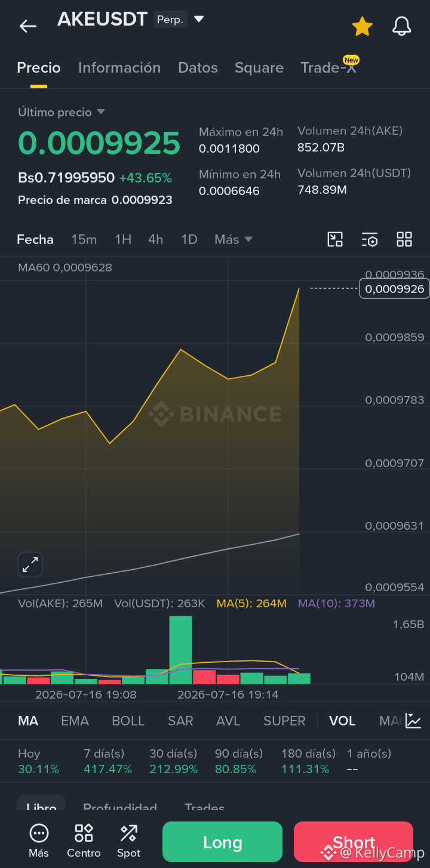This screenshot has height=868, width=430.
Task: Click the 90 día(s) 80.85% performance
Action: click(x=239, y=761)
